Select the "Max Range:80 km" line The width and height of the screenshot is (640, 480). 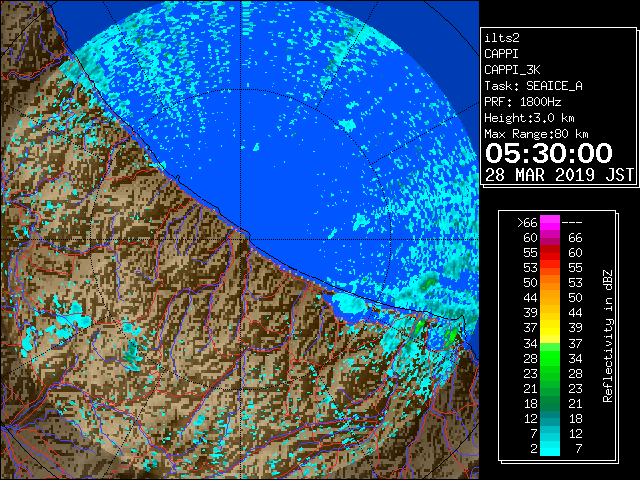tap(536, 134)
